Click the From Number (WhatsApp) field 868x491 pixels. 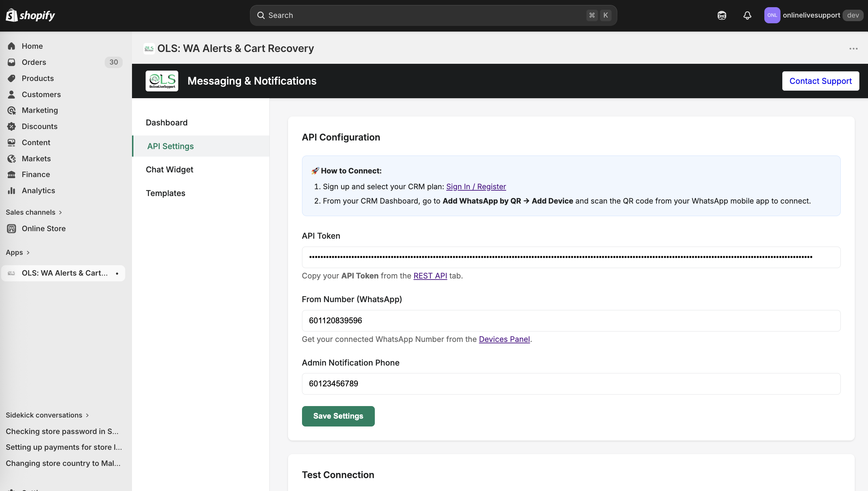[571, 321]
